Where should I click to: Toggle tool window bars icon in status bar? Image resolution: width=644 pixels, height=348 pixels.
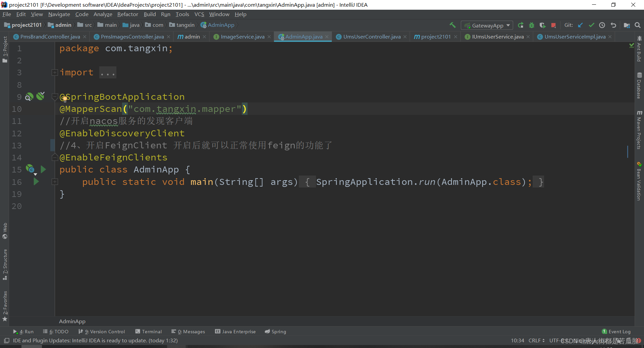[6, 341]
